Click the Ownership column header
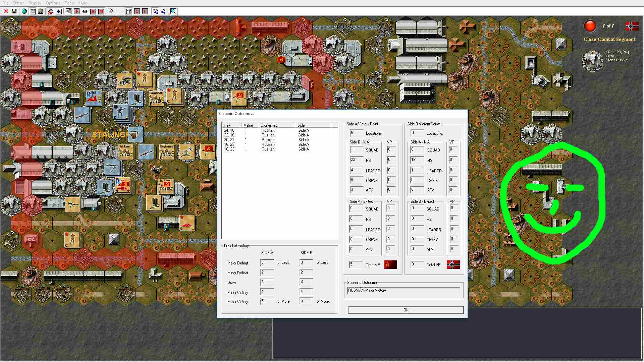This screenshot has width=644, height=362. coord(276,125)
